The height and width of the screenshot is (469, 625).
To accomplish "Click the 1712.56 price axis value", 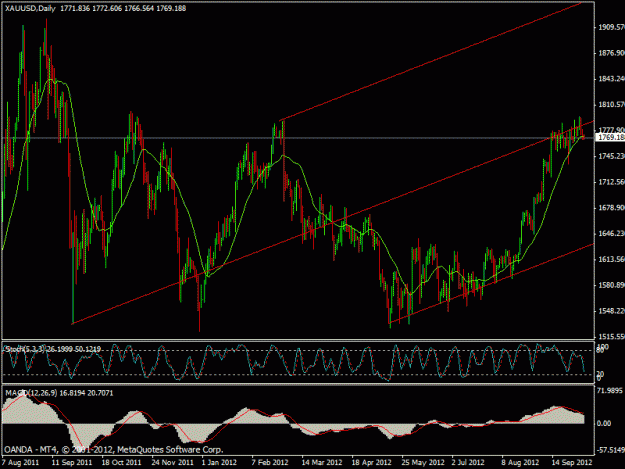I will (x=611, y=182).
